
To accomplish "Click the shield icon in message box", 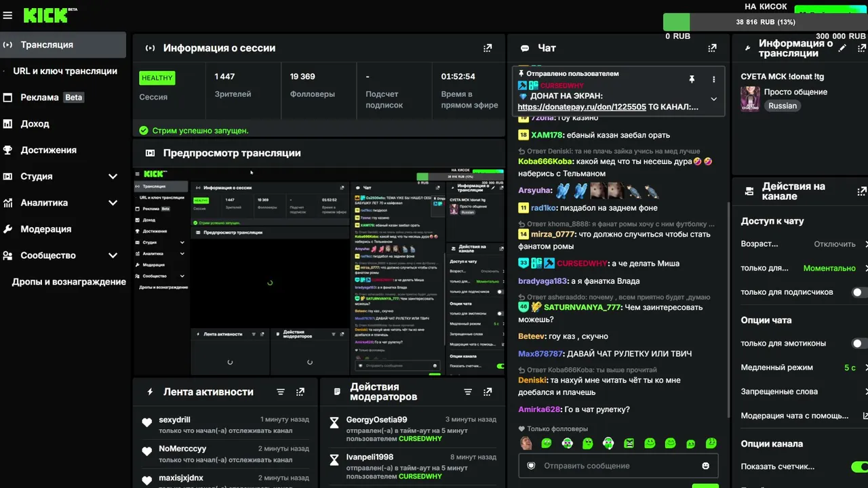I will click(x=532, y=466).
